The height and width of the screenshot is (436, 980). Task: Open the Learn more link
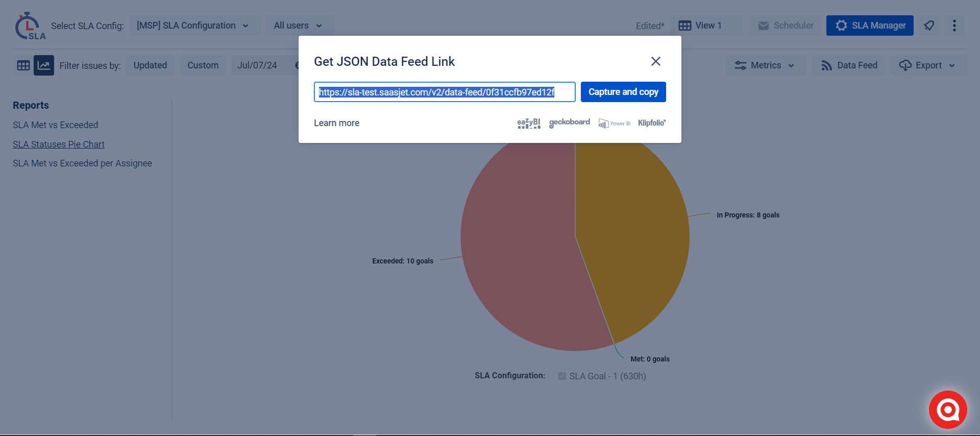pyautogui.click(x=336, y=123)
